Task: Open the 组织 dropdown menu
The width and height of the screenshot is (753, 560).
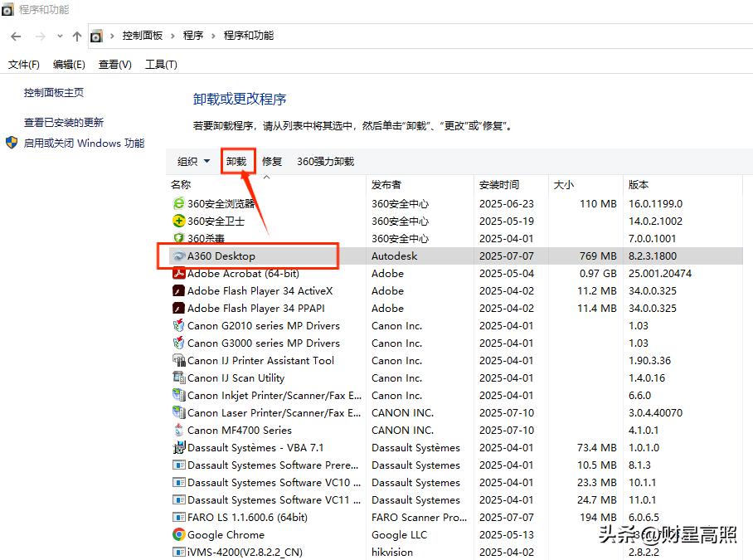Action: [193, 162]
